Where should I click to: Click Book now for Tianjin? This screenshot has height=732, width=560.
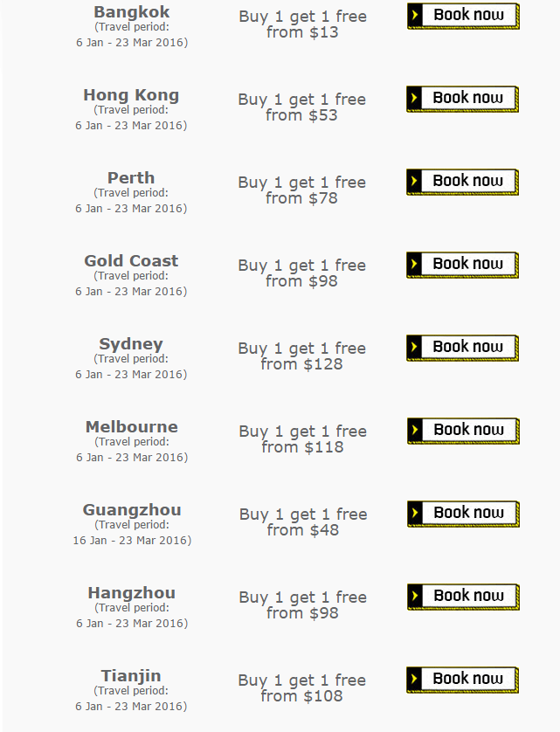click(462, 680)
